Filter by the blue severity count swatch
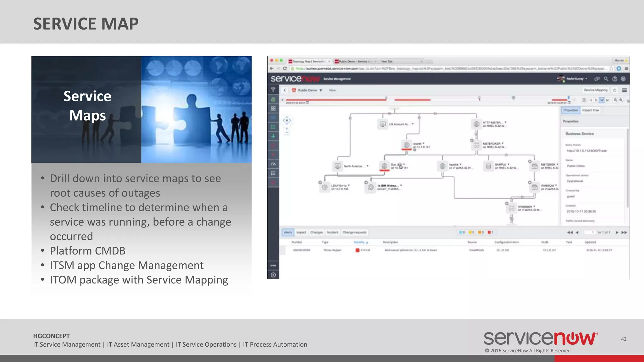 coord(462,233)
